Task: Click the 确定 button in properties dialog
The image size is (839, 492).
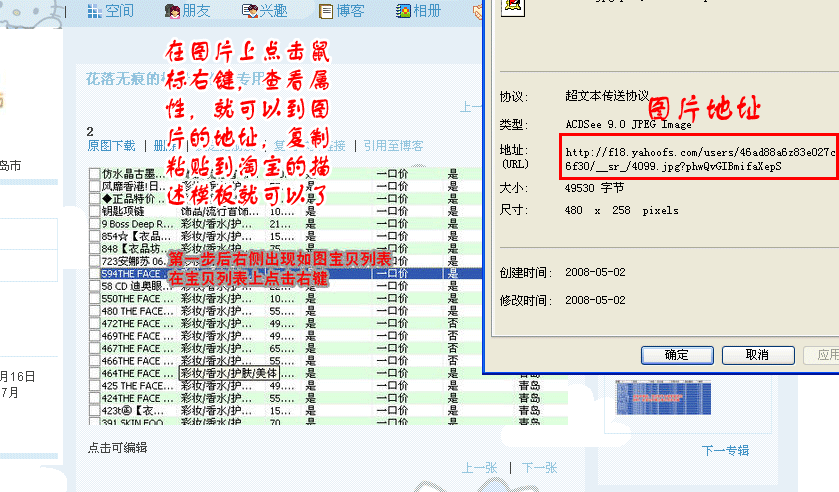Action: 677,355
